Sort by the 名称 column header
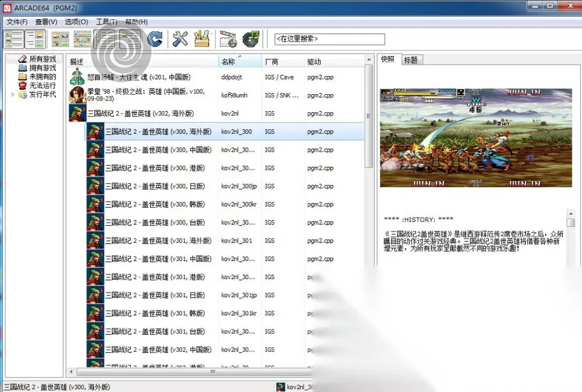The image size is (582, 392). (240, 62)
